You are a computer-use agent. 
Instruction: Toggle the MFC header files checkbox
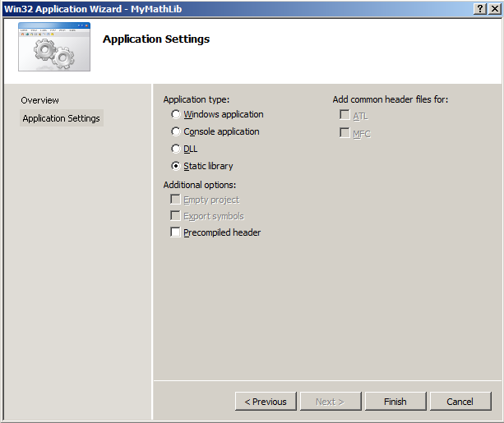344,133
